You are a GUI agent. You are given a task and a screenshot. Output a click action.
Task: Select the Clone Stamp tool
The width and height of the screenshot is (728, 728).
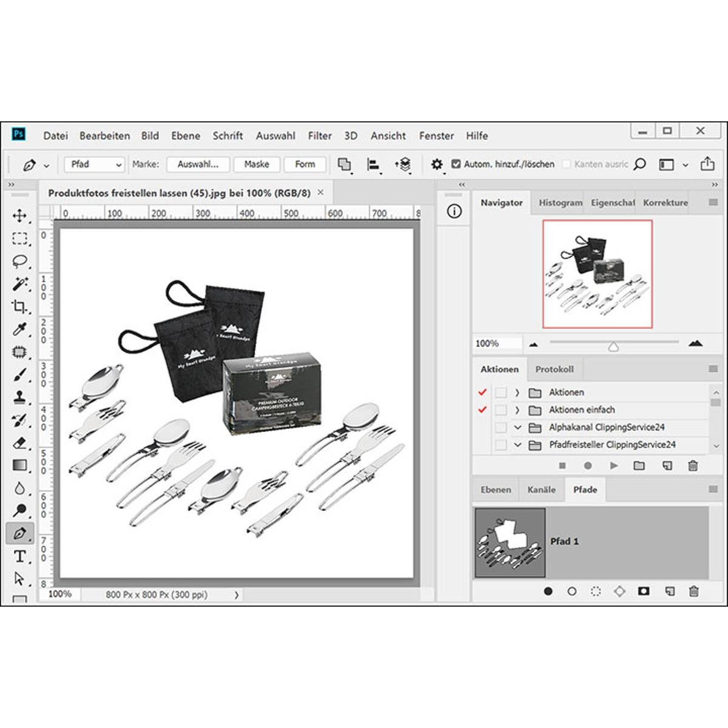[x=19, y=397]
